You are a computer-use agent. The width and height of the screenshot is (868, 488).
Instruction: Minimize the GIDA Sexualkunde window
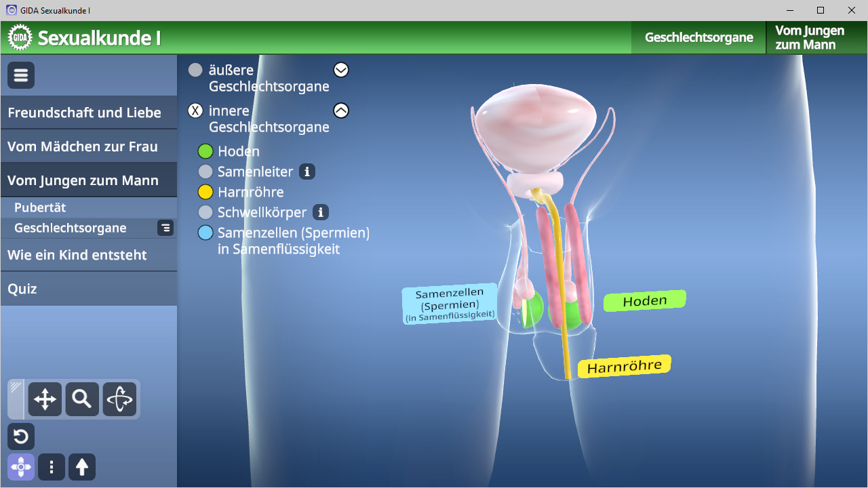[x=790, y=10]
